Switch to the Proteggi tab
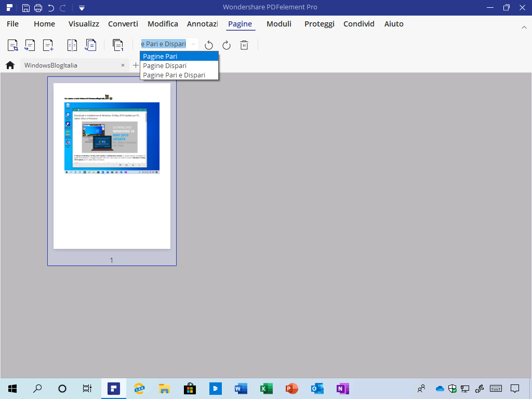The height and width of the screenshot is (399, 532). click(x=320, y=24)
